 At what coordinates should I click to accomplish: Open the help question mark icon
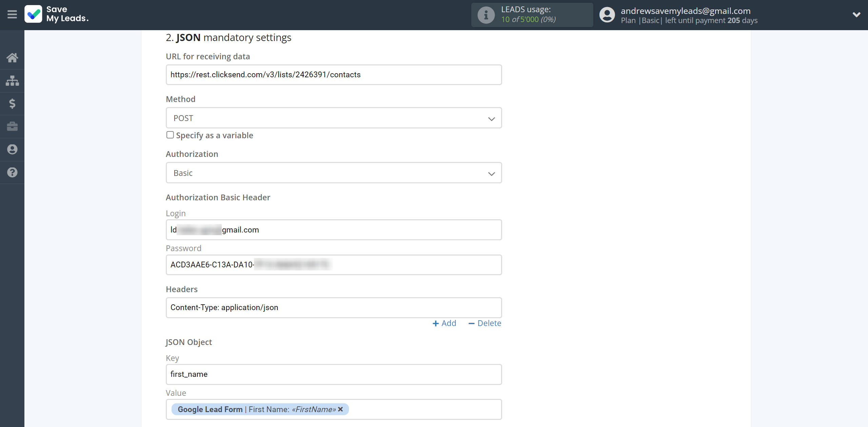[x=12, y=172]
